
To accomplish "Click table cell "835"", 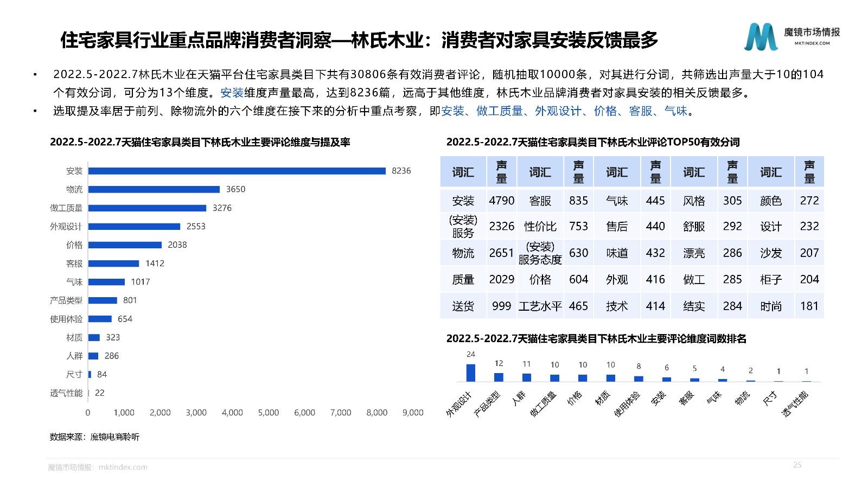I will [x=579, y=201].
